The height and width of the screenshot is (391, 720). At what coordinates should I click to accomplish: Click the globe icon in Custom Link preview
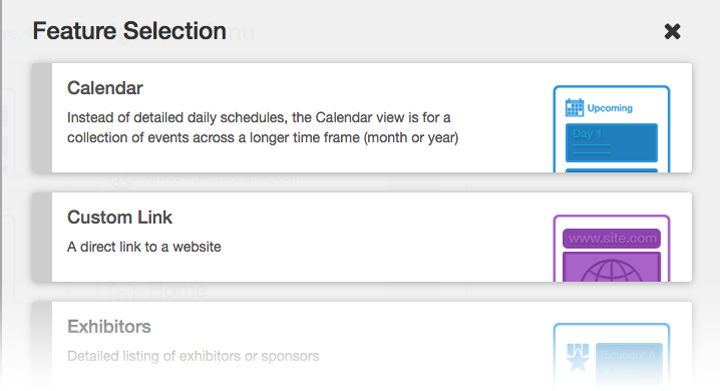tap(612, 270)
